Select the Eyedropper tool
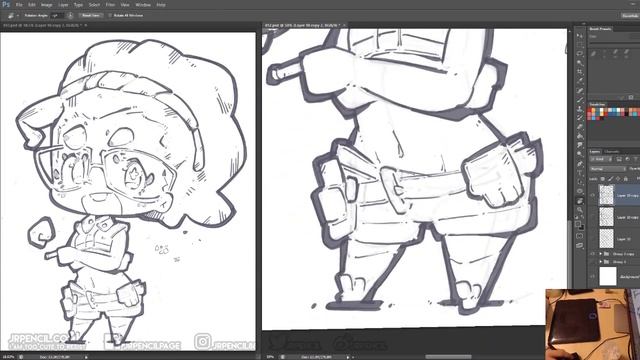The width and height of the screenshot is (640, 360). [x=580, y=81]
